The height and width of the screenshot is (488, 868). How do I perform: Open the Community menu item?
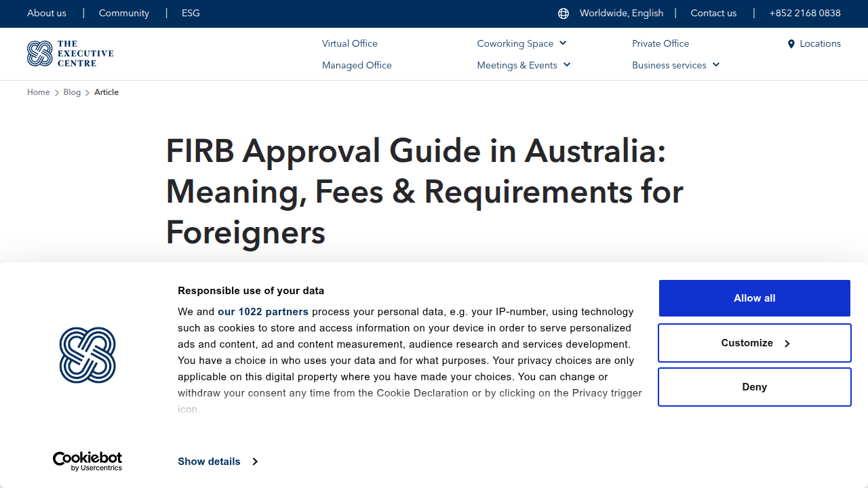(124, 13)
